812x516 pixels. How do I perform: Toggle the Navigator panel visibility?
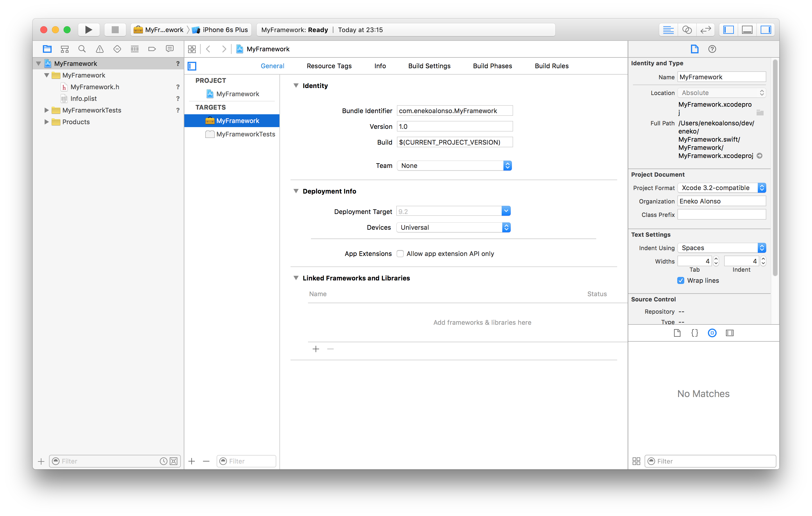pos(728,30)
